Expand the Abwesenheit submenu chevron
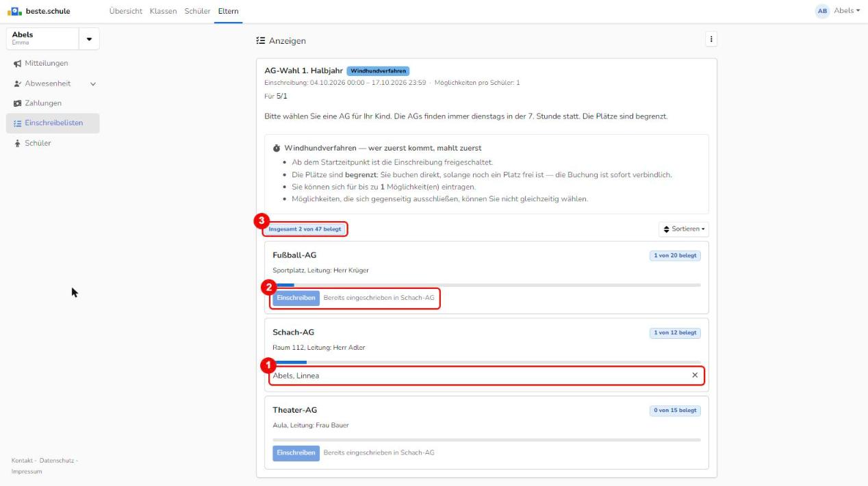 point(92,84)
